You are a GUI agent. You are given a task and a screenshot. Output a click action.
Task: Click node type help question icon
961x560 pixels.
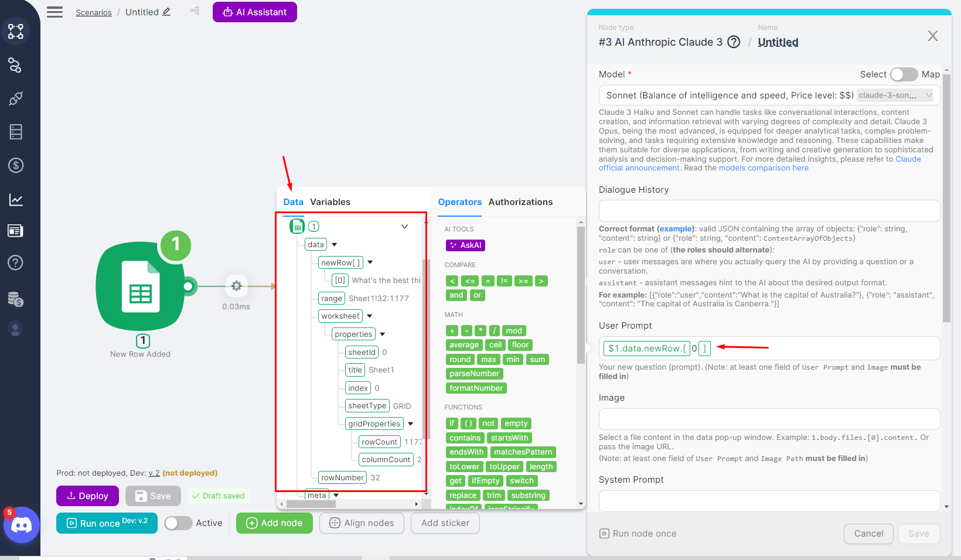734,42
